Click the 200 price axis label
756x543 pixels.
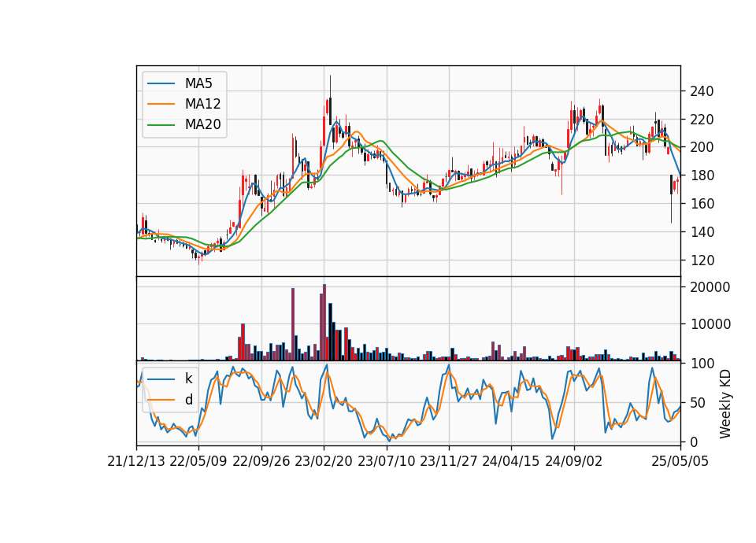(702, 147)
